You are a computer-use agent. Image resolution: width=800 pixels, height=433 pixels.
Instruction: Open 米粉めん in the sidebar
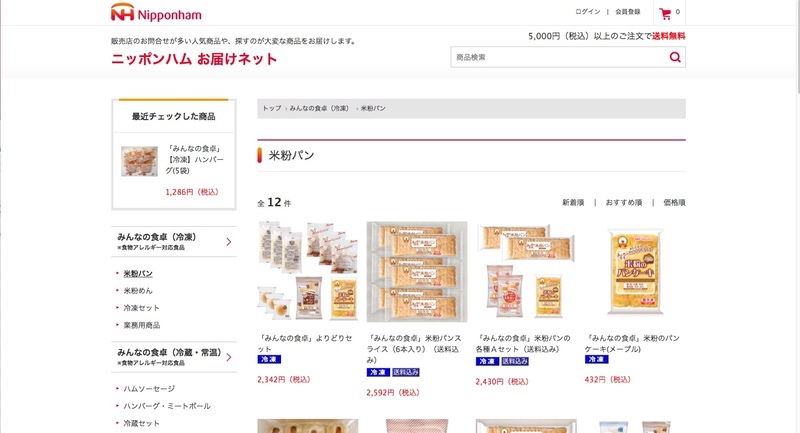(x=138, y=291)
